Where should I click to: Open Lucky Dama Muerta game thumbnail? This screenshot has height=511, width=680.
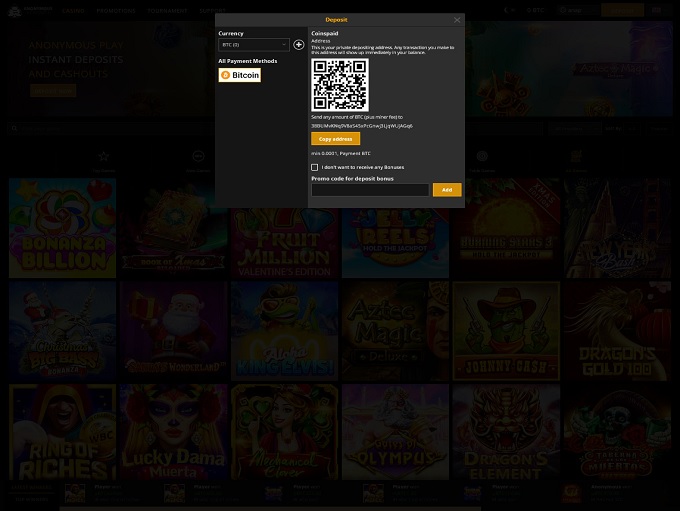[x=173, y=432]
